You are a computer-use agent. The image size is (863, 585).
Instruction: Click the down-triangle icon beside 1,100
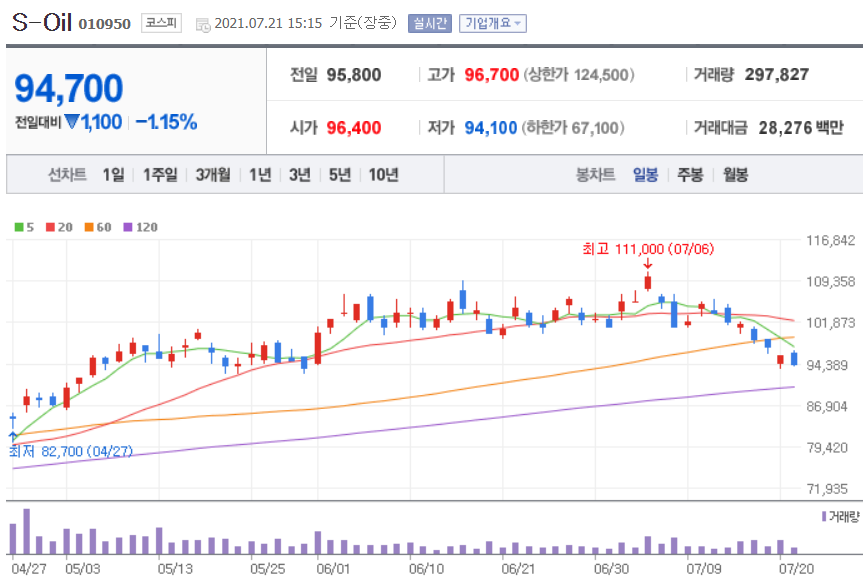pyautogui.click(x=72, y=122)
